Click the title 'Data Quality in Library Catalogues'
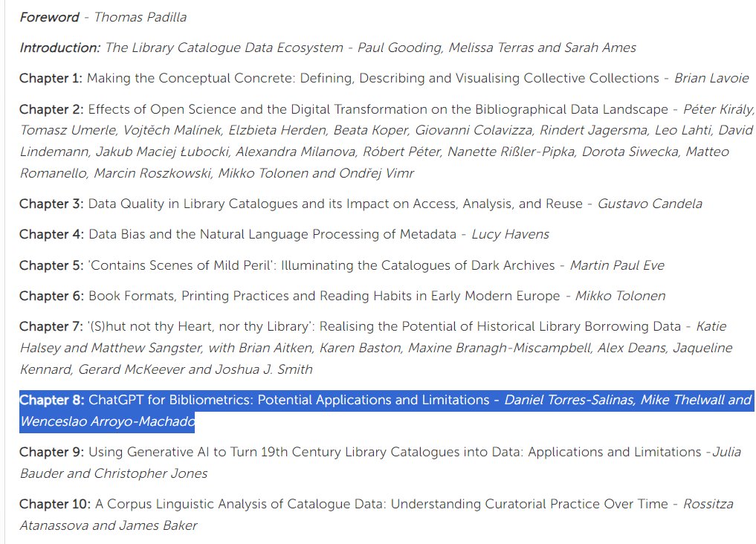Image resolution: width=756 pixels, height=544 pixels. pos(335,204)
